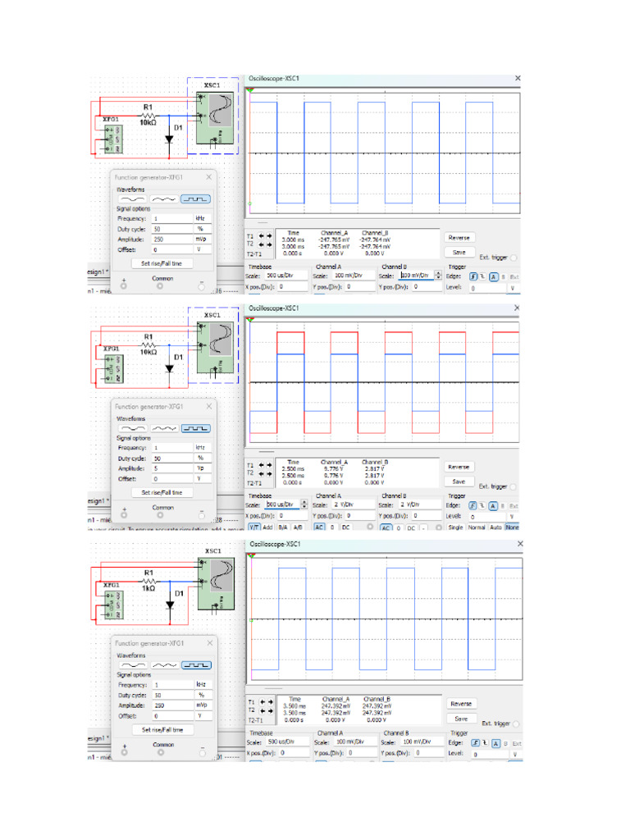630x840 pixels.
Task: Open offset V unit dropdown in 5 Vp generator
Action: tap(203, 478)
